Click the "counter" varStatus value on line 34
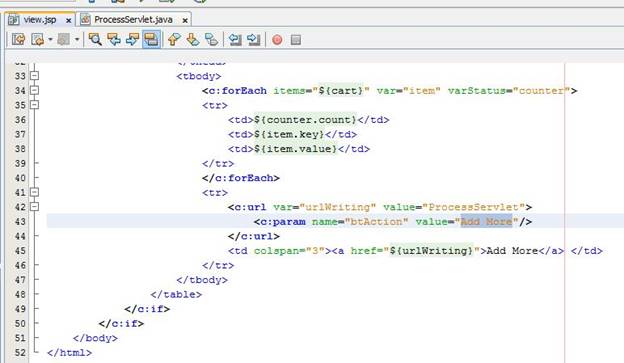Viewport: 624px width, 363px height. click(542, 91)
